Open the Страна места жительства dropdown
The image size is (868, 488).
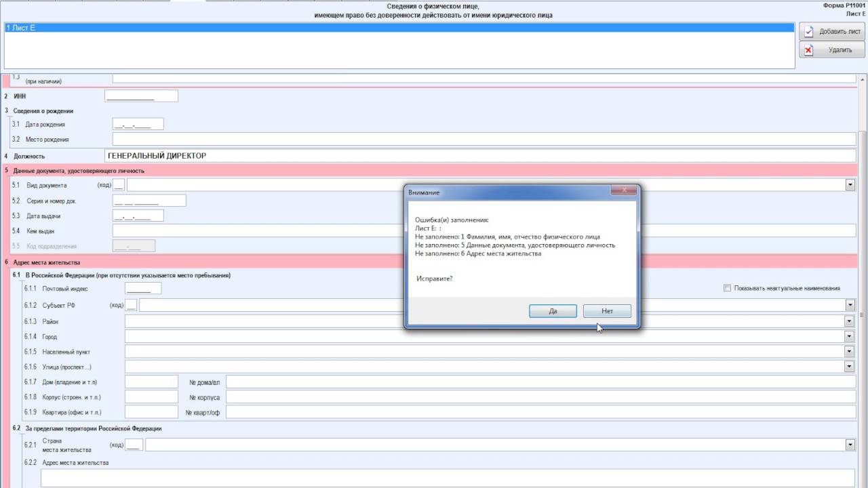pos(850,445)
